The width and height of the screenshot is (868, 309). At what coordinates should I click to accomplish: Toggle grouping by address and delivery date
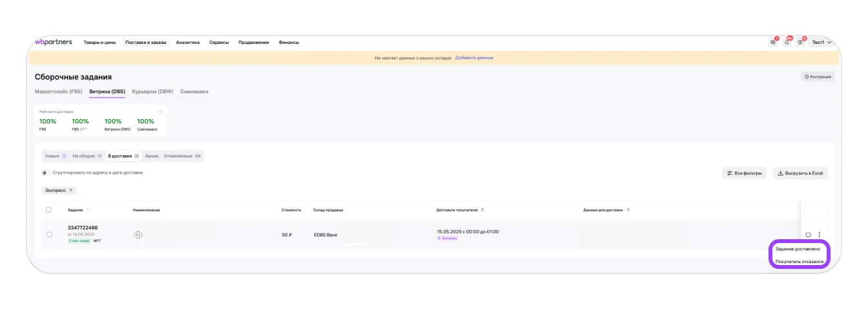tap(46, 173)
